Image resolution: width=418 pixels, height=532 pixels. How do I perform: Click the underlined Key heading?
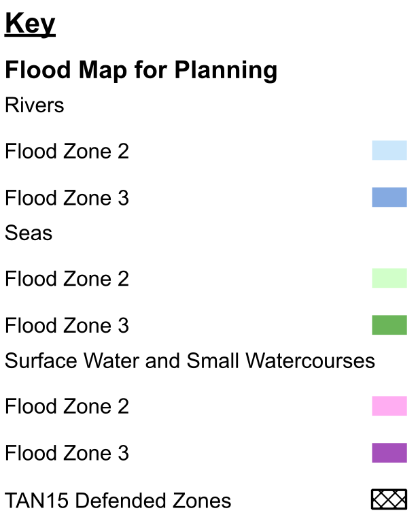(30, 24)
